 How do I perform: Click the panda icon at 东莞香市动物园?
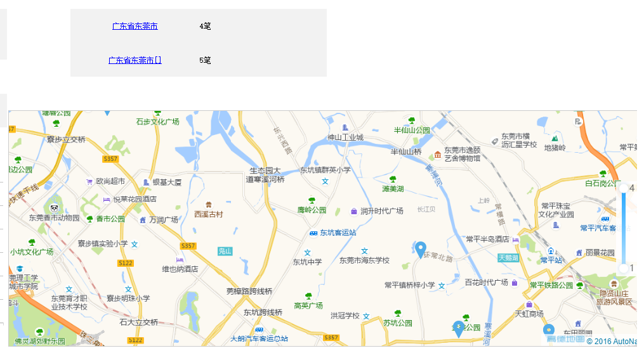(54, 209)
